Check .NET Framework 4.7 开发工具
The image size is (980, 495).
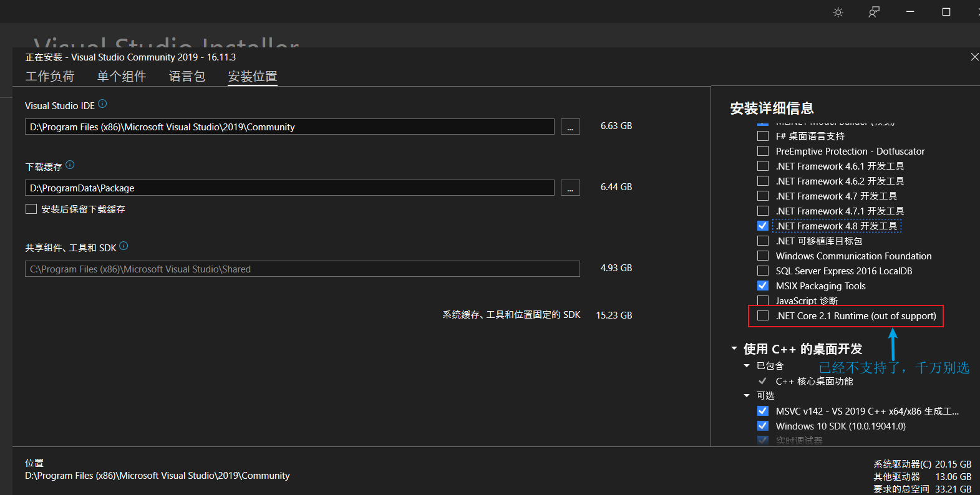coord(762,196)
